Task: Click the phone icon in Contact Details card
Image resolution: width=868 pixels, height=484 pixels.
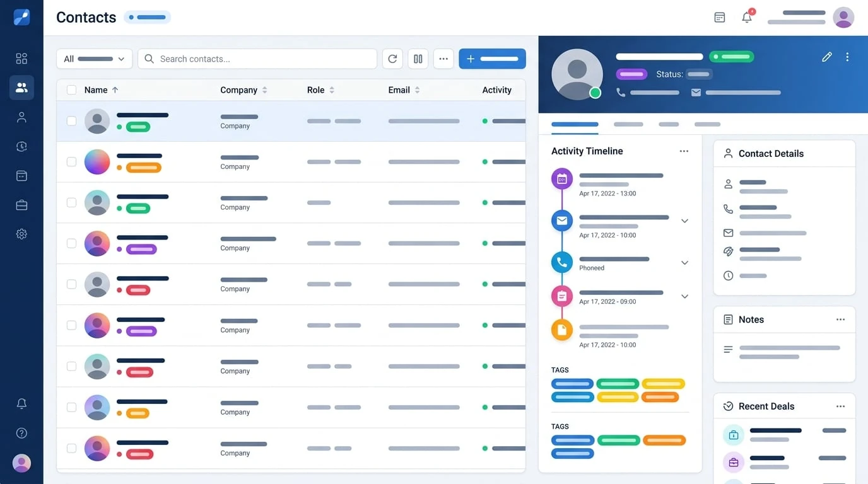Action: pos(728,209)
